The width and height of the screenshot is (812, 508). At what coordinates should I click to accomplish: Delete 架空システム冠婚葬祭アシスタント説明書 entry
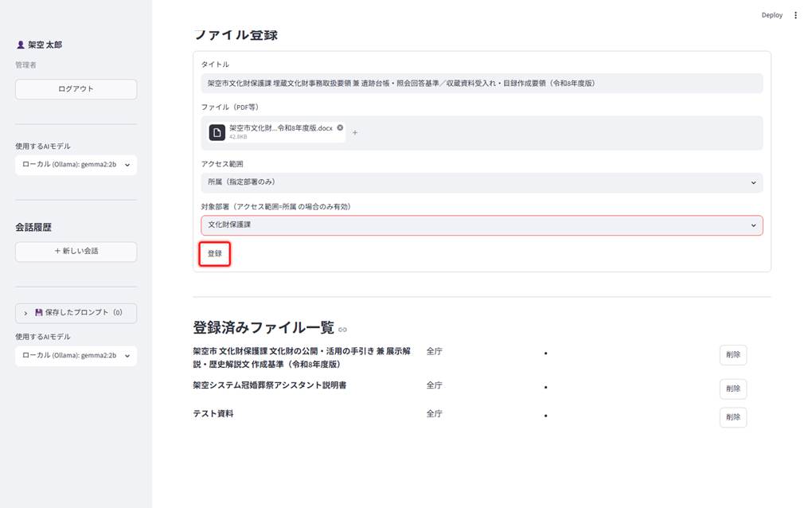click(732, 389)
